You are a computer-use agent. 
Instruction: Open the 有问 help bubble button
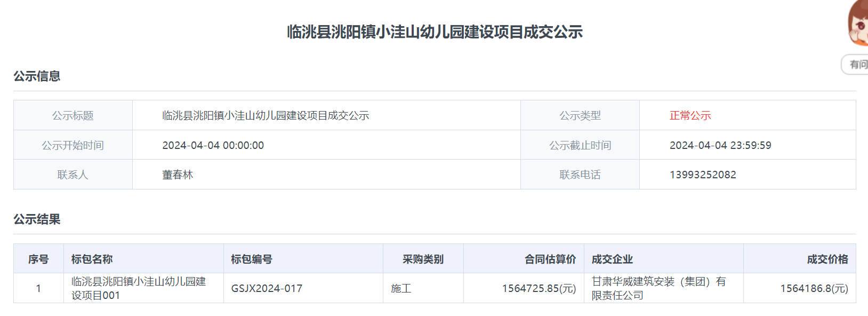pyautogui.click(x=856, y=65)
